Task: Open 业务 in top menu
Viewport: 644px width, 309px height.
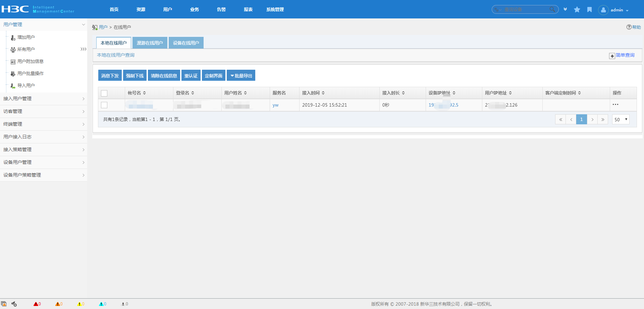Action: pos(195,9)
